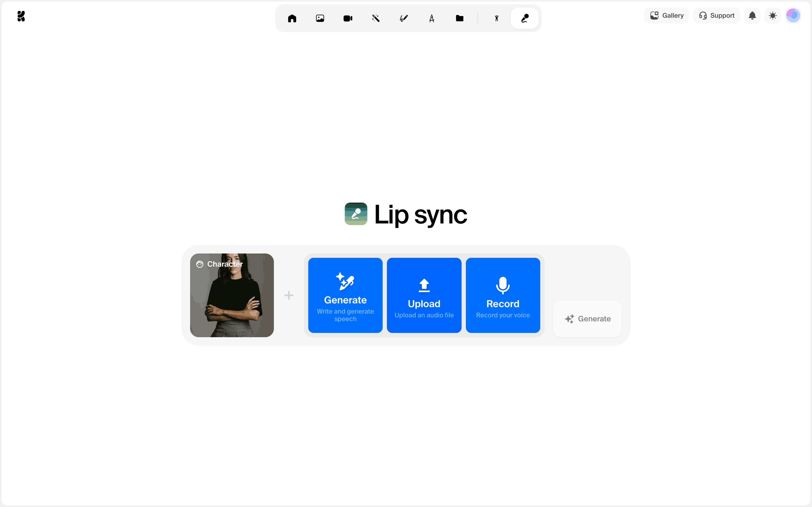The width and height of the screenshot is (812, 507).
Task: Click the app logo in top-left
Action: pyautogui.click(x=21, y=16)
